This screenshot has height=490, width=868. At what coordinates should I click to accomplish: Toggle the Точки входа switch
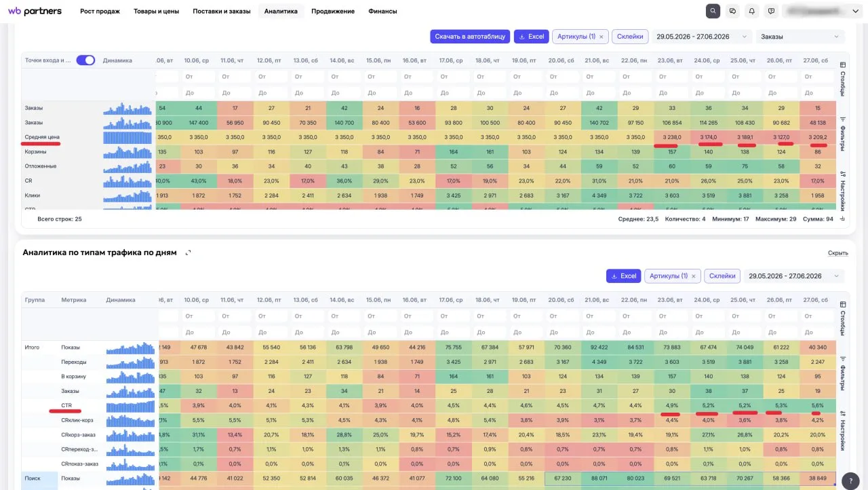[x=85, y=60]
